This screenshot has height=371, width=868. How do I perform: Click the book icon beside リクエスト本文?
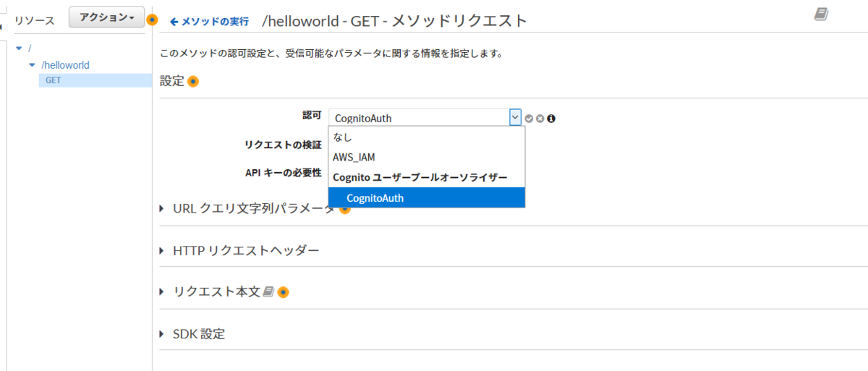point(268,291)
